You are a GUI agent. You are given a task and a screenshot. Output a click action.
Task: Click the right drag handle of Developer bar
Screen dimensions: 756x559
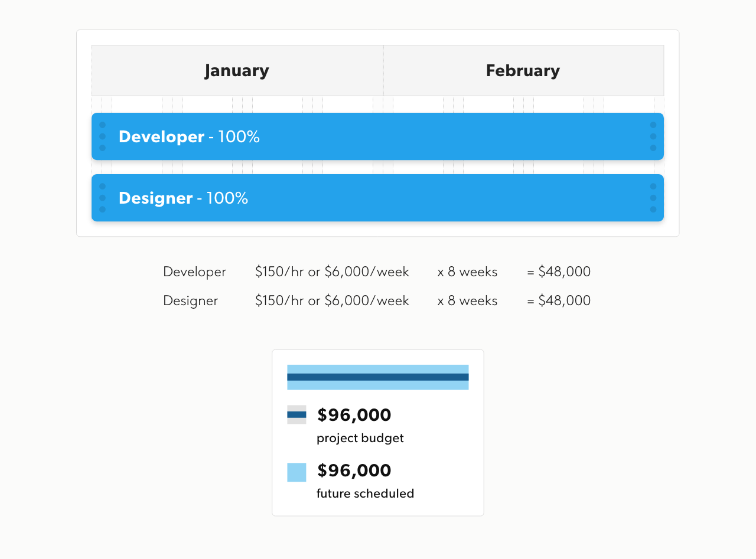653,136
